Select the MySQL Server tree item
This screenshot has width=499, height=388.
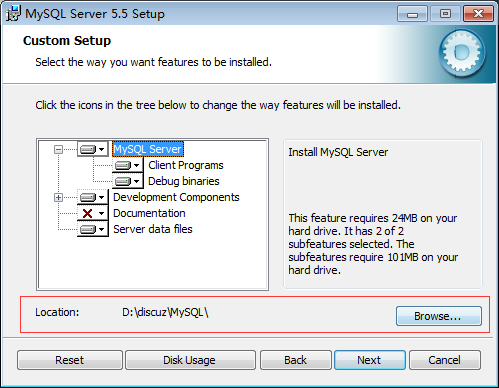point(148,149)
